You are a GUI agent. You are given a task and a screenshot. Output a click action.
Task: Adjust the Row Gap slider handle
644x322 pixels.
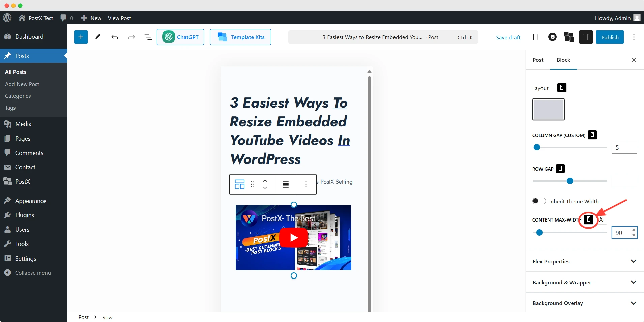tap(570, 181)
